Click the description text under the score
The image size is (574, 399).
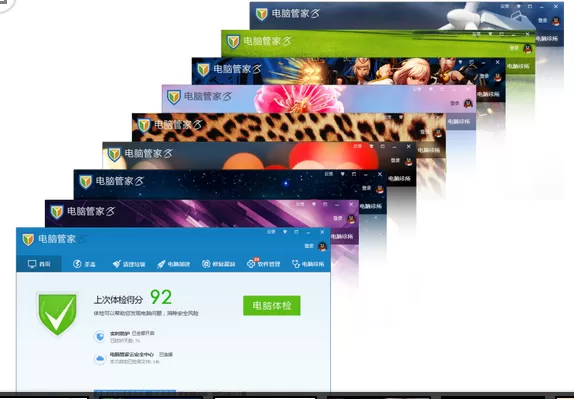coord(146,313)
